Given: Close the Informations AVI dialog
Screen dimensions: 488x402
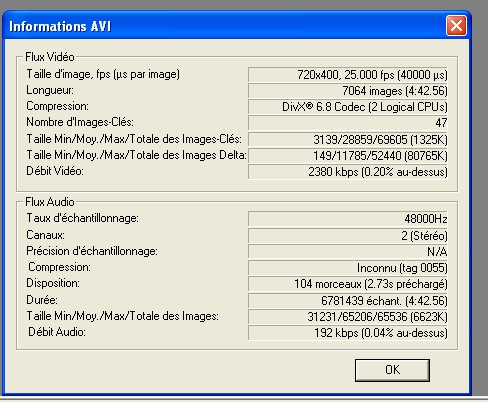Looking at the screenshot, I should [456, 25].
